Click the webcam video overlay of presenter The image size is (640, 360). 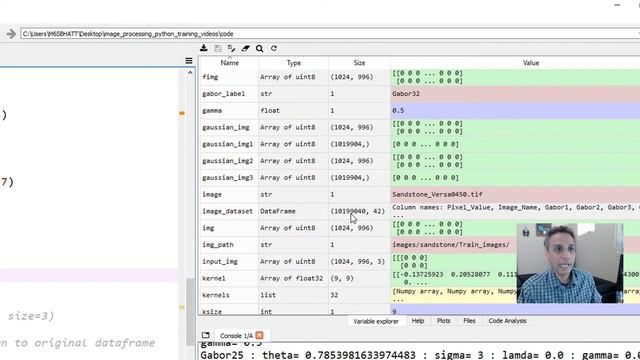pos(570,263)
